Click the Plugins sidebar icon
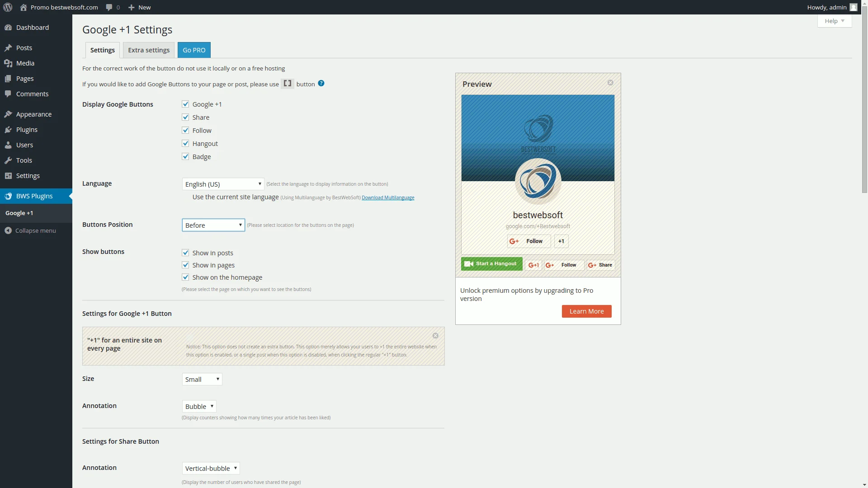Viewport: 868px width, 488px height. click(8, 129)
